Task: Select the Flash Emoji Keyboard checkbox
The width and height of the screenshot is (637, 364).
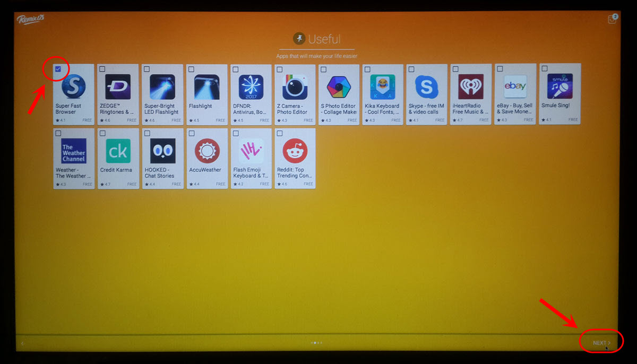Action: pos(235,133)
